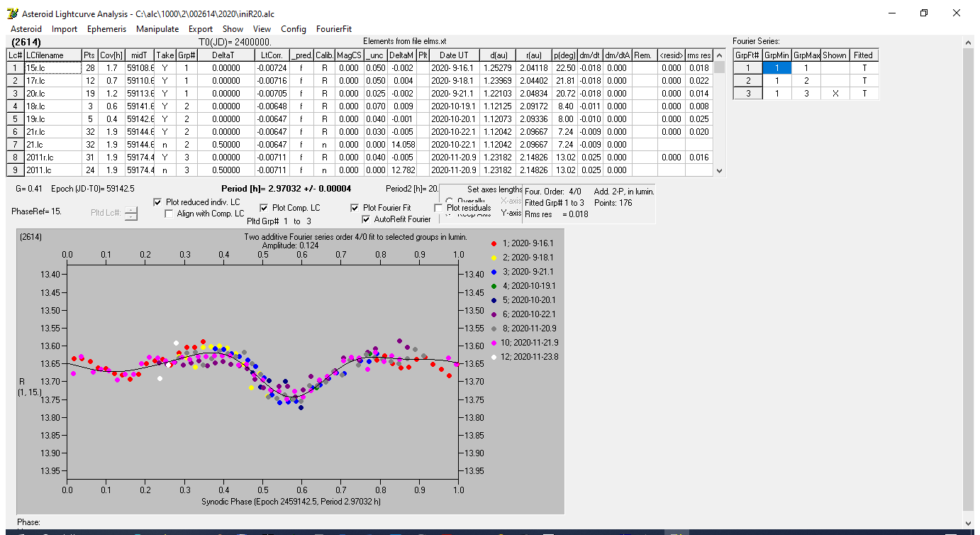Image resolution: width=980 pixels, height=535 pixels.
Task: Click the Date UT 2020-10-19.1 cell
Action: (453, 106)
